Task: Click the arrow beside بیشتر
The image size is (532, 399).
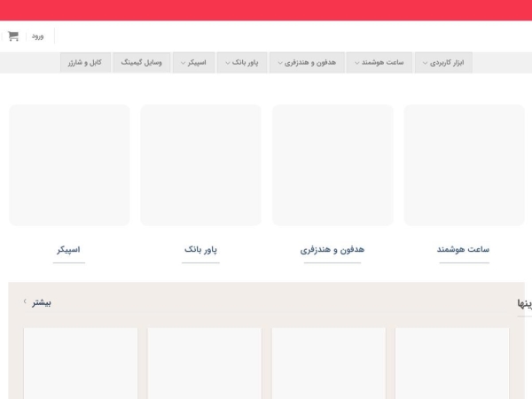Action: point(25,301)
